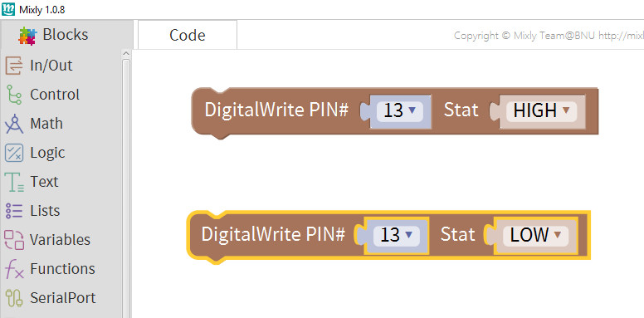
Task: Click the Variables category icon
Action: [14, 240]
